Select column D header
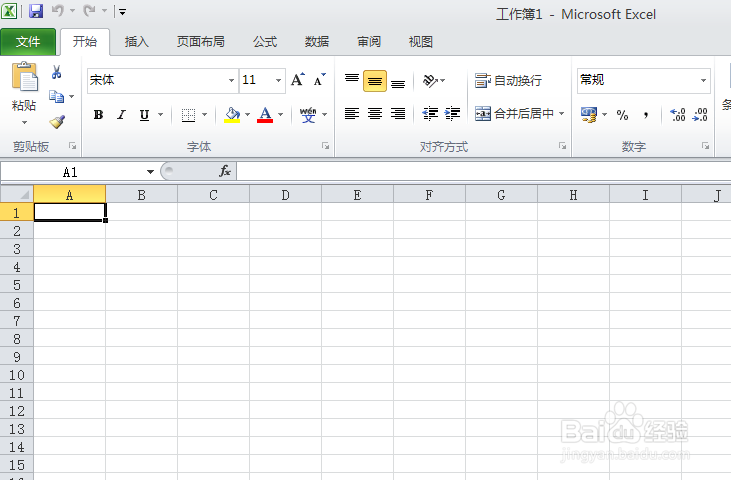Screen dimensions: 731x480 [285, 194]
